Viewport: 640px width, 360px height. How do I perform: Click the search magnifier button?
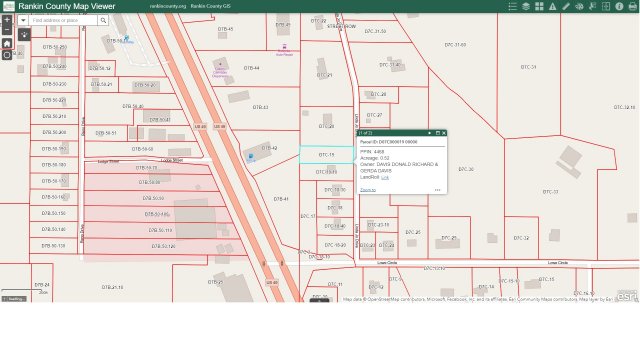tap(103, 20)
